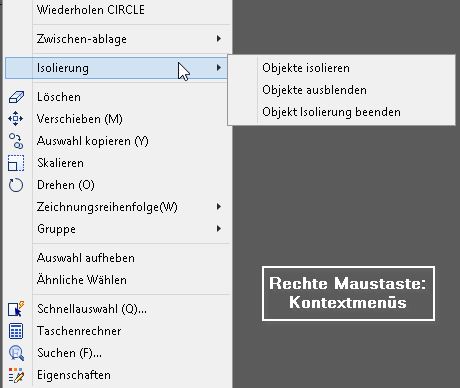
Task: Click the copy selection icon by Auswahl kopieren
Action: [x=16, y=141]
